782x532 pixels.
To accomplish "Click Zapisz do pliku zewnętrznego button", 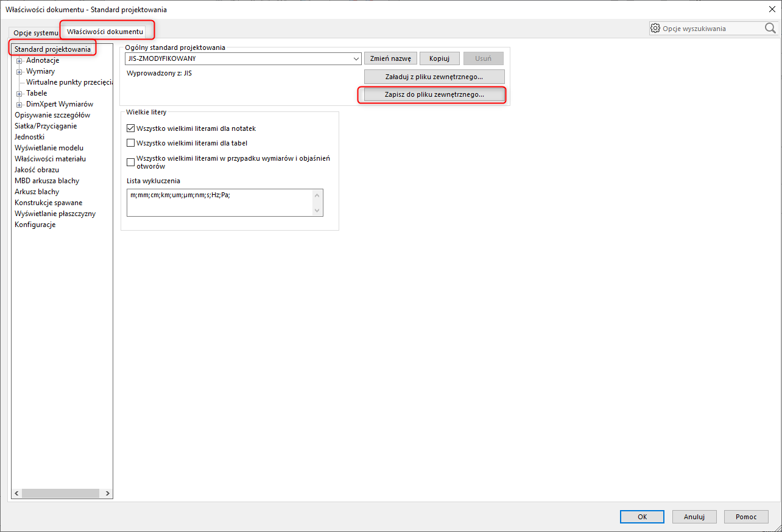I will [434, 95].
